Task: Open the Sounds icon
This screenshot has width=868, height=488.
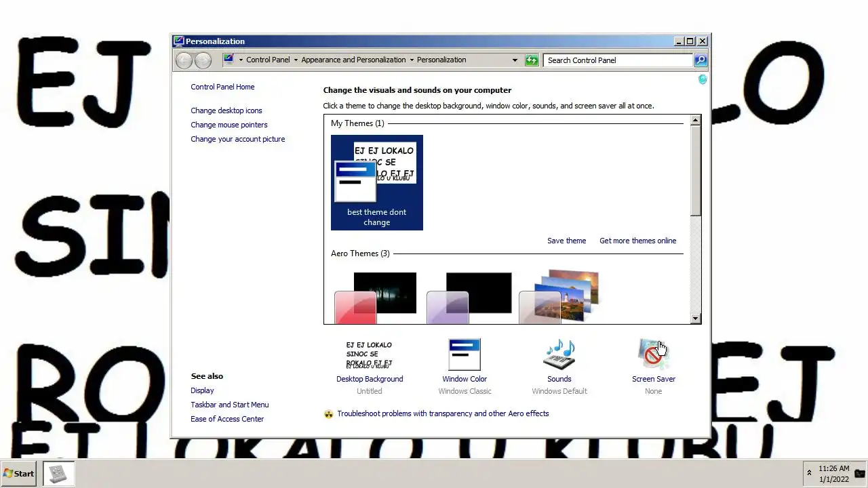Action: pos(559,355)
